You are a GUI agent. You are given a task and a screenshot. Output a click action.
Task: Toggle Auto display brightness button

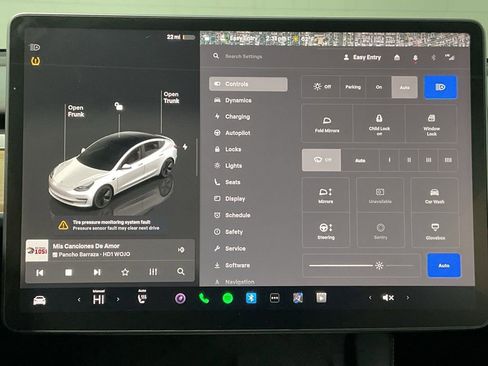[444, 265]
